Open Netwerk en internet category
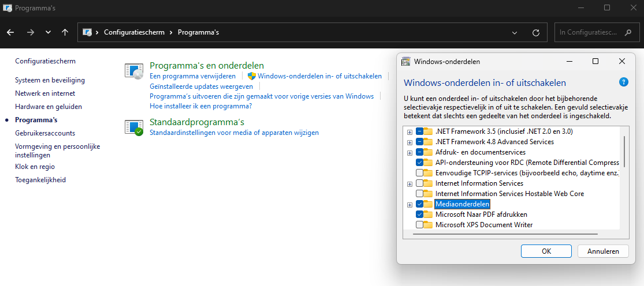The image size is (644, 286). (45, 93)
